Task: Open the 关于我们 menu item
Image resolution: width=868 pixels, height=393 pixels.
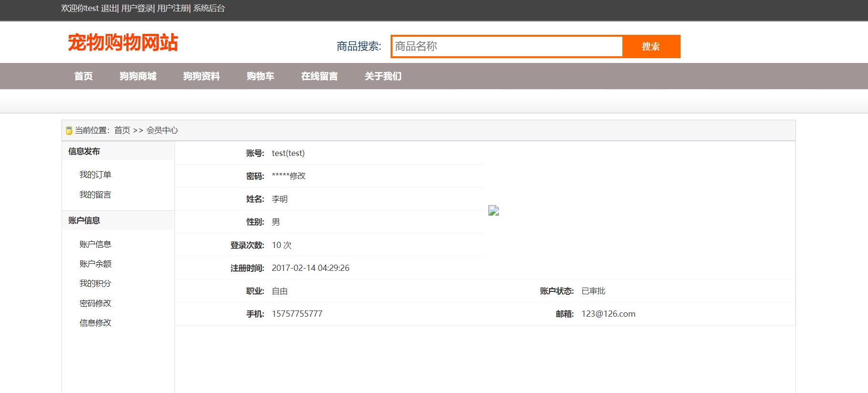Action: 383,76
